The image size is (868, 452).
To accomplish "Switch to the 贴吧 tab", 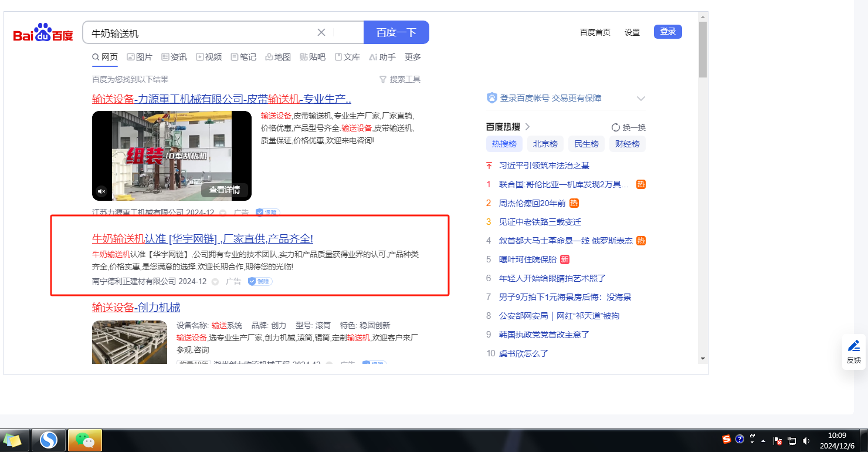I will (x=313, y=57).
